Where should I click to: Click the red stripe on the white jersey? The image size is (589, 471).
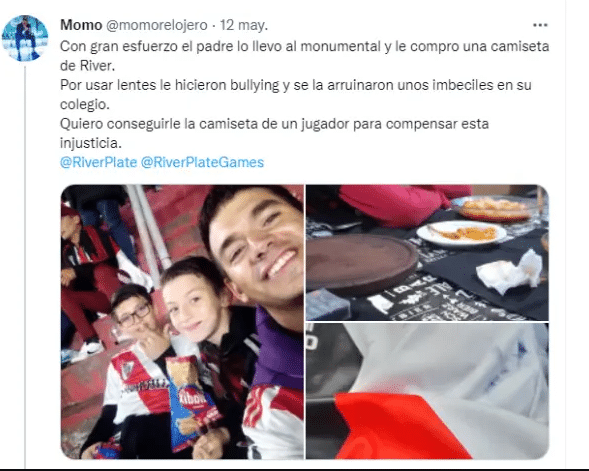tap(402, 426)
